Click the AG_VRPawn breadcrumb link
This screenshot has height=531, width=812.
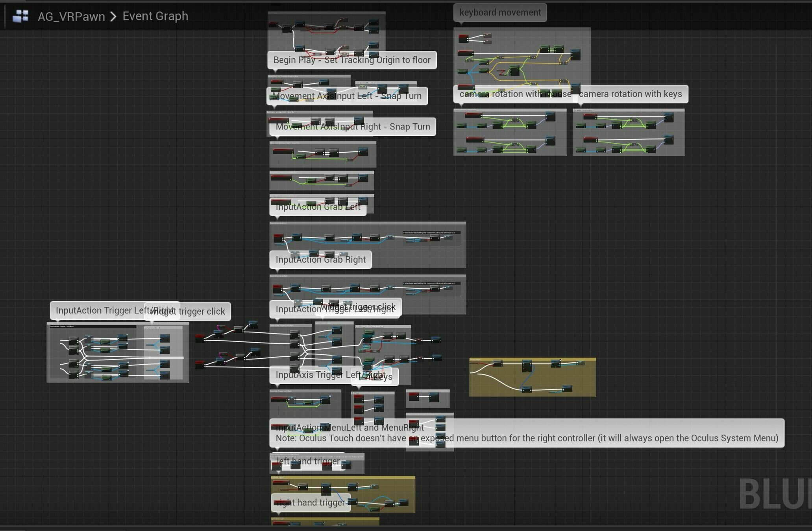point(71,17)
